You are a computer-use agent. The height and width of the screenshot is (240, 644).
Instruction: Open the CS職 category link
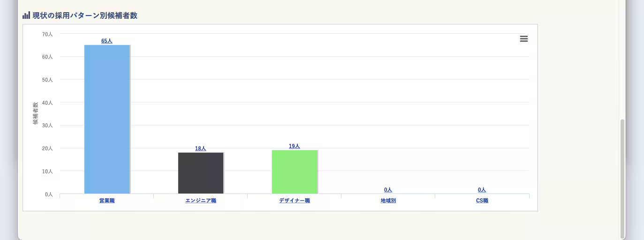[x=482, y=201]
